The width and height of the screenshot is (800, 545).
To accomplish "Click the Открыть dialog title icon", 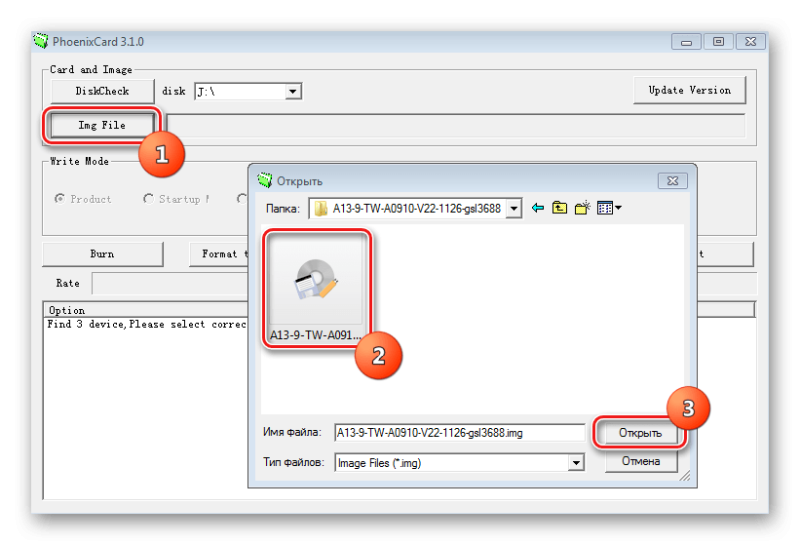I will (265, 180).
